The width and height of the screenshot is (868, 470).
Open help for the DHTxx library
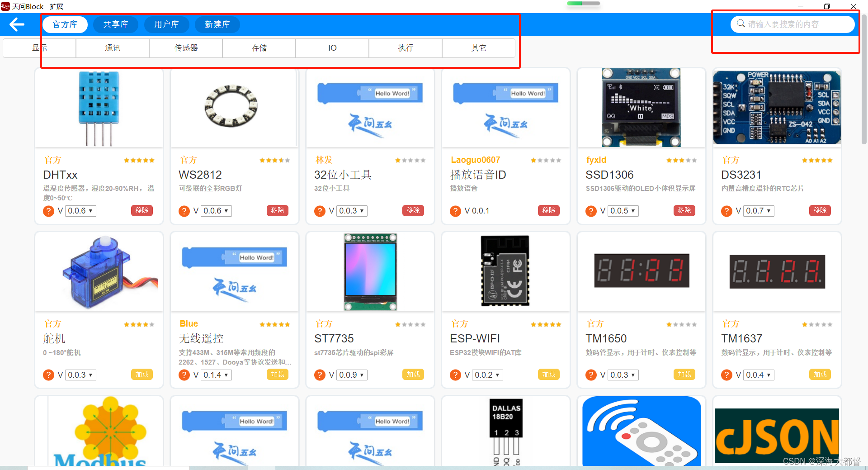[x=48, y=211]
